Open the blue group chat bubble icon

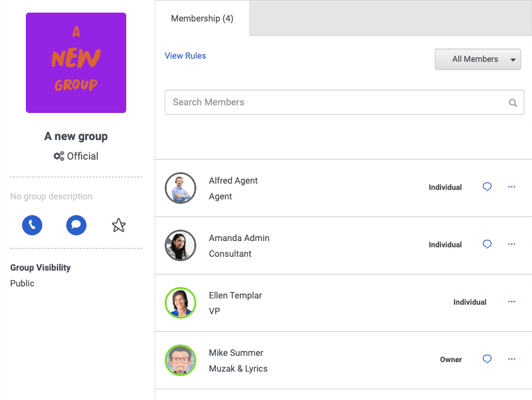(x=76, y=225)
